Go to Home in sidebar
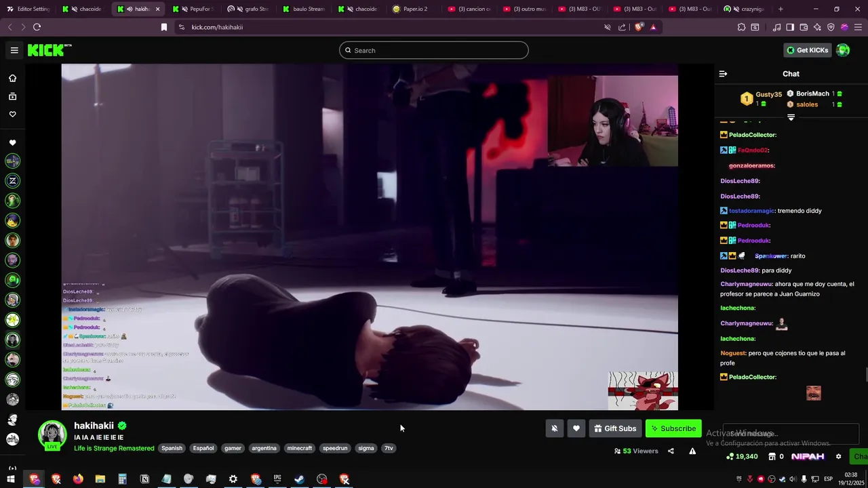This screenshot has height=488, width=868. pos(12,78)
